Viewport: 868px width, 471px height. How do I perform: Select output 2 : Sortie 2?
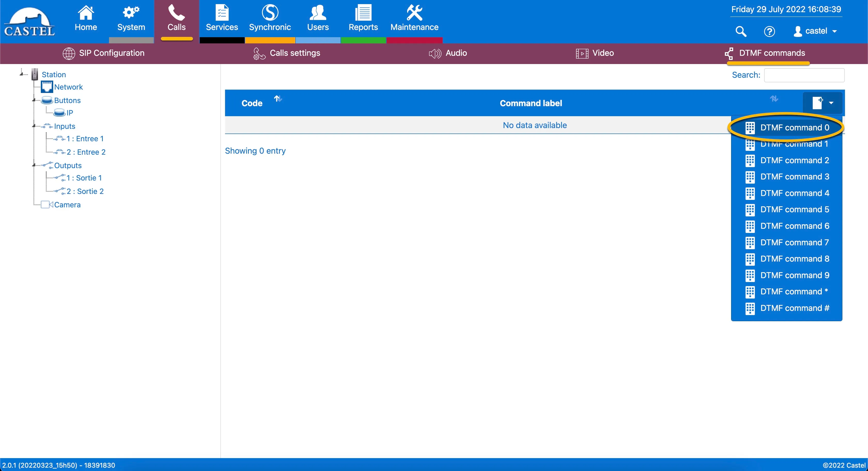(x=85, y=191)
